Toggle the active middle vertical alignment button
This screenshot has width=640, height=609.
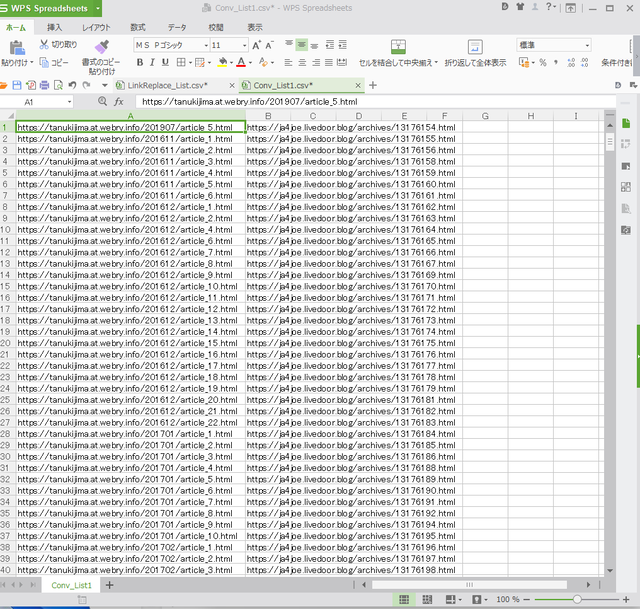pyautogui.click(x=302, y=44)
